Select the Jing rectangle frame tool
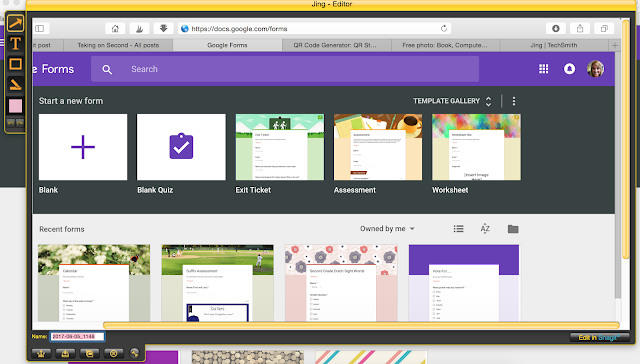 pyautogui.click(x=16, y=64)
